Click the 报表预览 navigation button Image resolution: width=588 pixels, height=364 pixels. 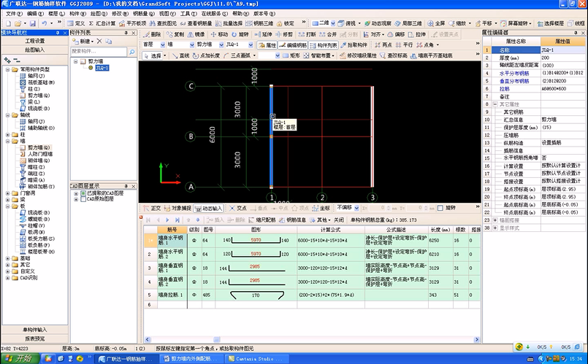pos(35,338)
